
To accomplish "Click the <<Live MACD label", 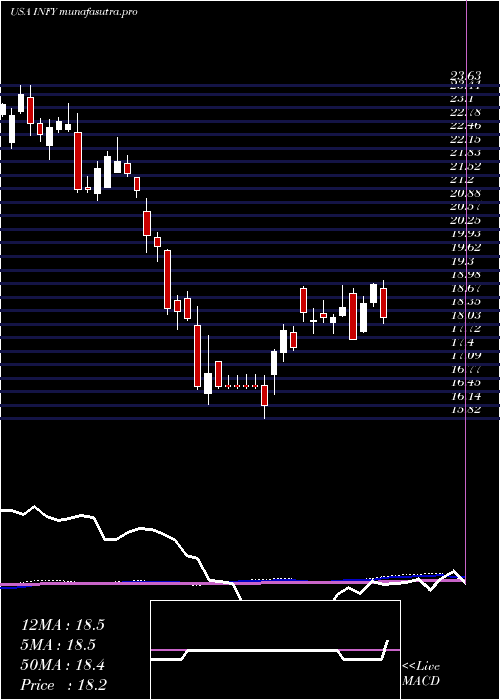I will [x=421, y=674].
